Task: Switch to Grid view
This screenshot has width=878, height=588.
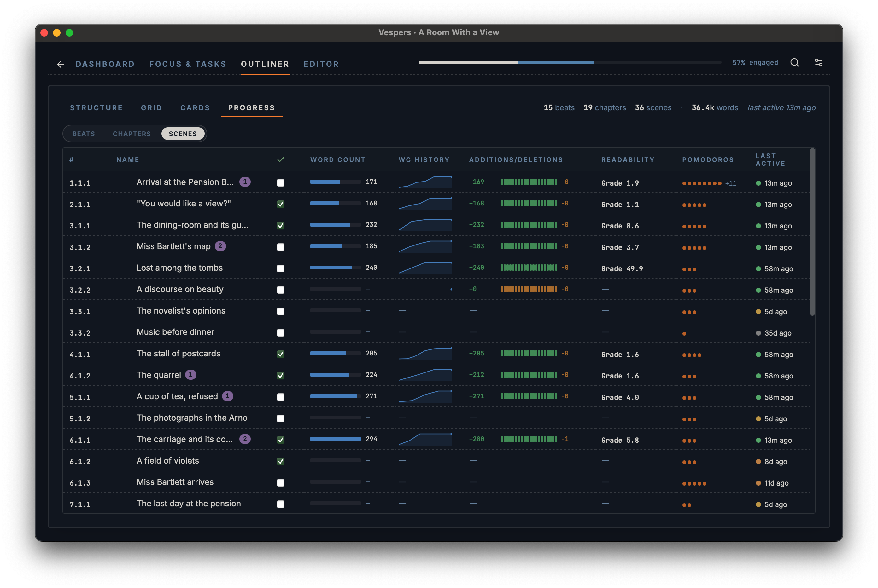Action: (x=151, y=108)
